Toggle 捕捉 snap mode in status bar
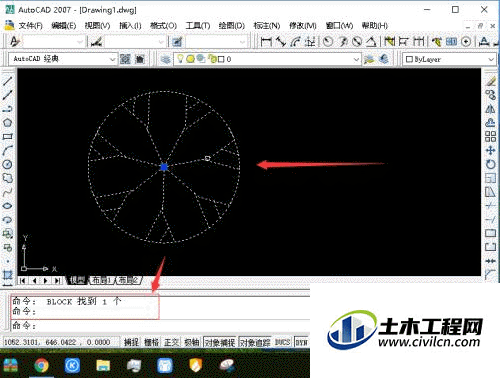This screenshot has height=378, width=500. (131, 342)
